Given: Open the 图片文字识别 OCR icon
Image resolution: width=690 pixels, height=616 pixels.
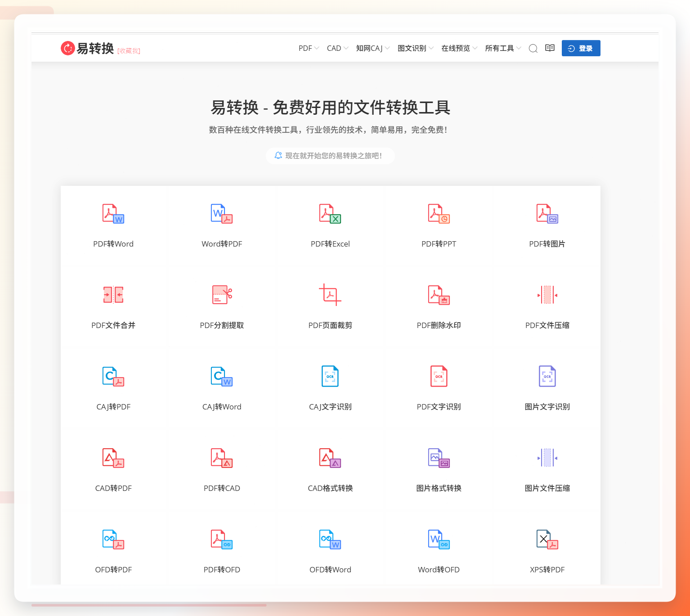Looking at the screenshot, I should 547,376.
